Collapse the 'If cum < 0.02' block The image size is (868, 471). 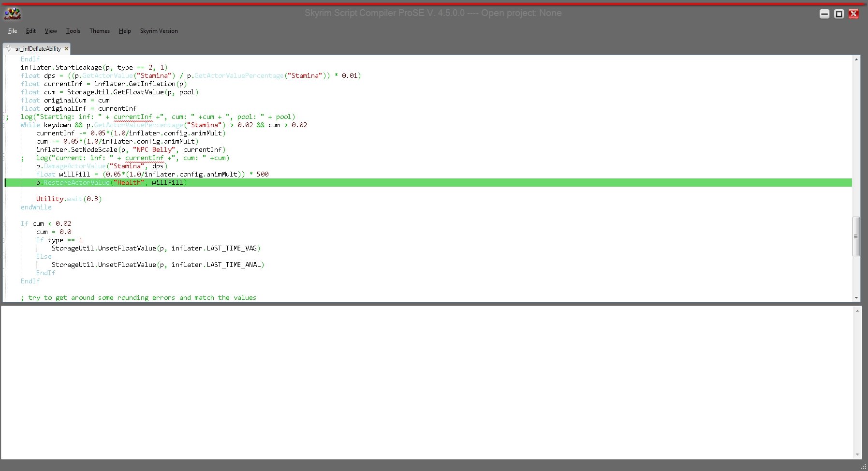pos(4,223)
